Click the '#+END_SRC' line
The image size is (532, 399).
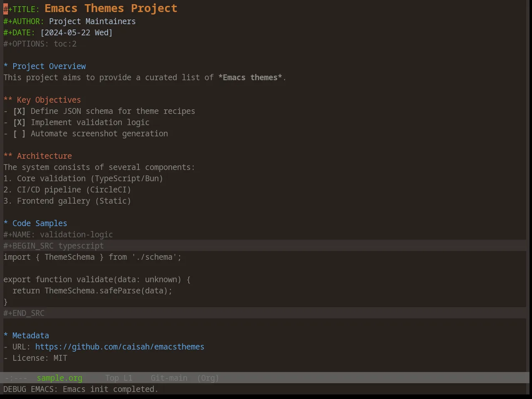pos(24,313)
